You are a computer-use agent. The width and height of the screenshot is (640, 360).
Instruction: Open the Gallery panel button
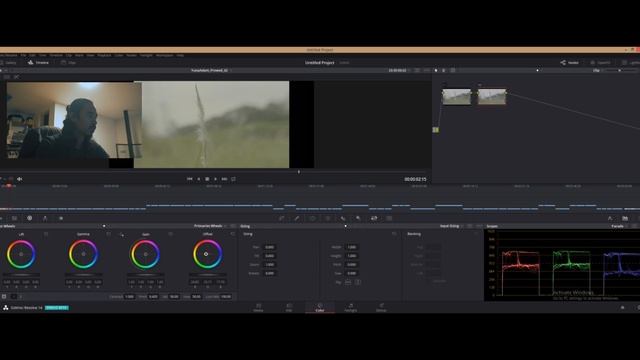click(9, 62)
